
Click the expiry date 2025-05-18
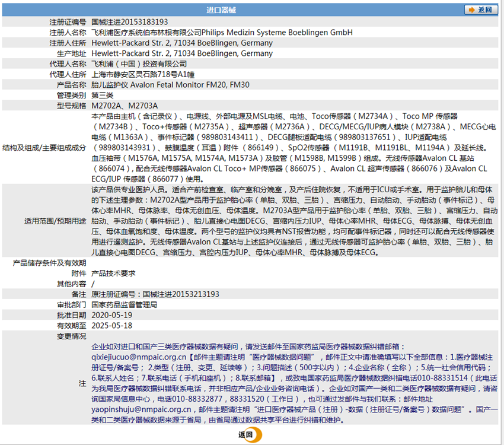[111, 326]
